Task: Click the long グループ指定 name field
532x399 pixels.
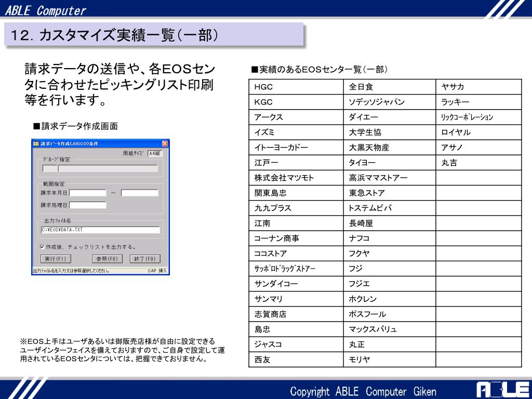Action: point(108,168)
